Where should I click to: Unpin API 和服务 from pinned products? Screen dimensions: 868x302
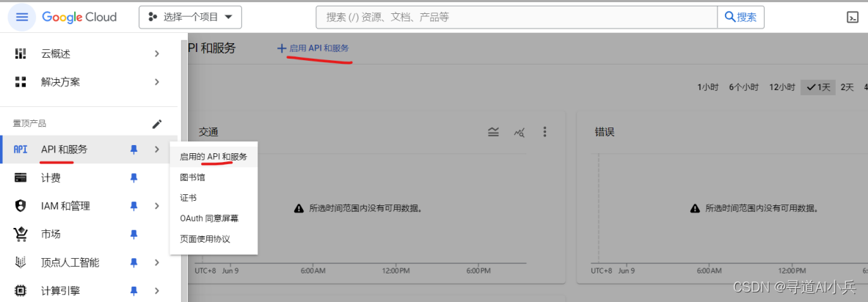[x=134, y=150]
